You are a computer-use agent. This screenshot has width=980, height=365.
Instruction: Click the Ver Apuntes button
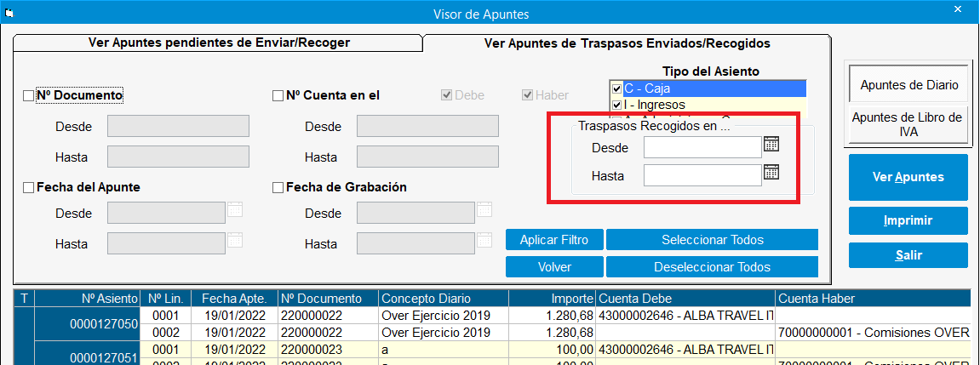[x=908, y=177]
